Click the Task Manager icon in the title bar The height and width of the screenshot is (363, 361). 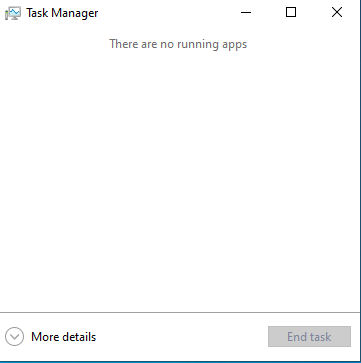click(x=13, y=13)
